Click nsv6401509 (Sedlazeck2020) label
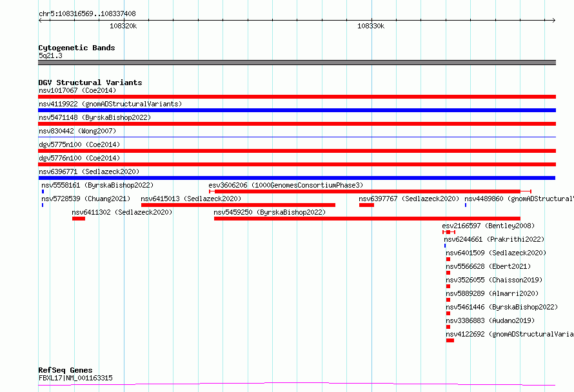This screenshot has height=392, width=574. [496, 253]
